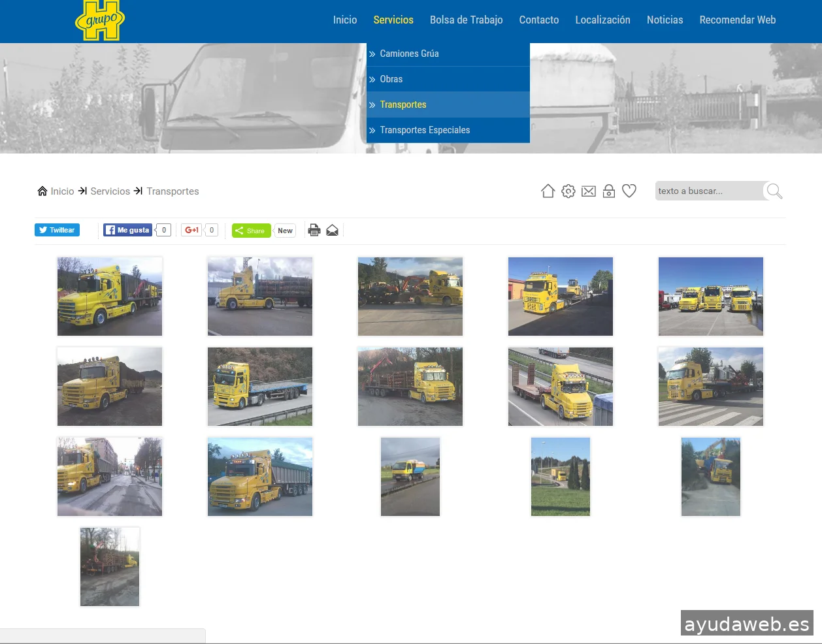Click the padlock login icon
This screenshot has width=822, height=644.
[x=609, y=191]
